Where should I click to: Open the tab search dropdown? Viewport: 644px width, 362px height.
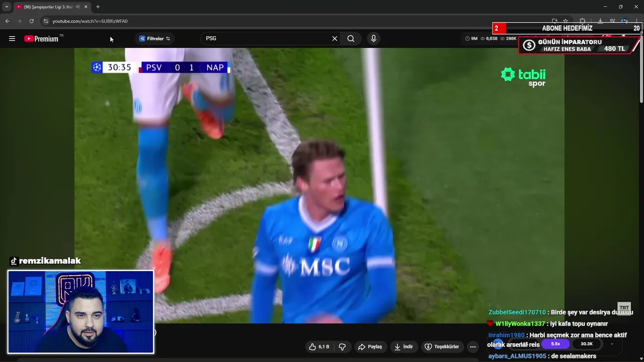tap(7, 7)
